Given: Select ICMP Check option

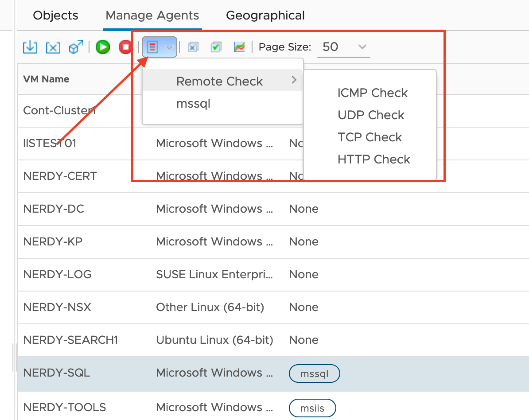Looking at the screenshot, I should tap(373, 93).
